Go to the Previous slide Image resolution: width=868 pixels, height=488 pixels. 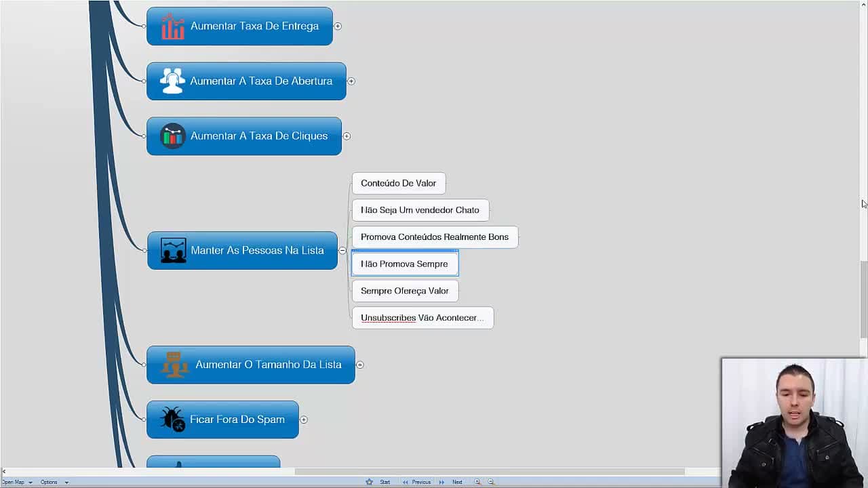pos(421,482)
